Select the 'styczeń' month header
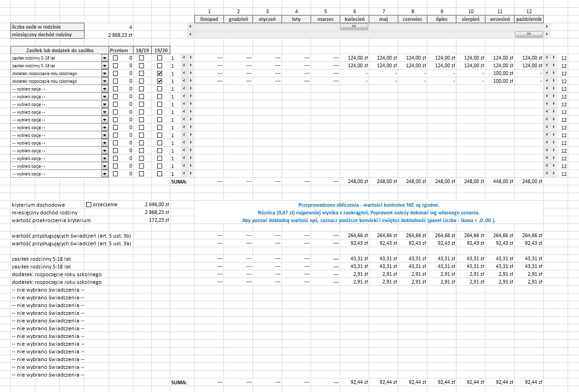This screenshot has width=579, height=392. [x=267, y=19]
